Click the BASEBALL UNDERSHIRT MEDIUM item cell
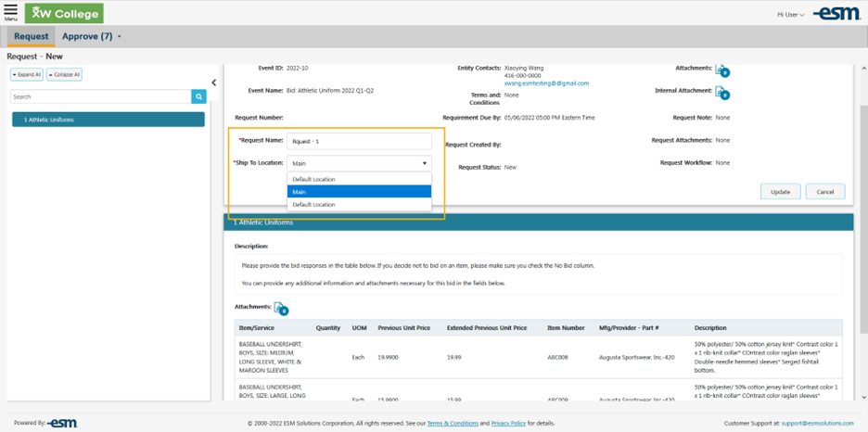Image resolution: width=868 pixels, height=432 pixels. 271,357
